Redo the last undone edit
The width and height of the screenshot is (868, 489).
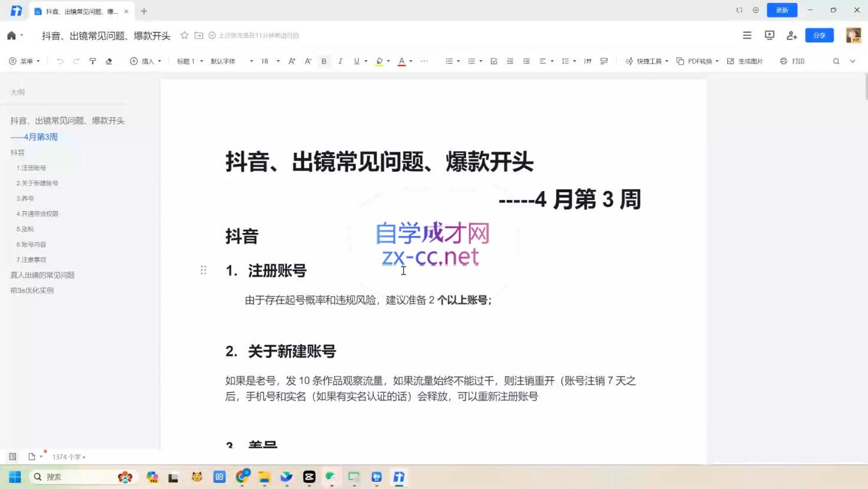76,61
